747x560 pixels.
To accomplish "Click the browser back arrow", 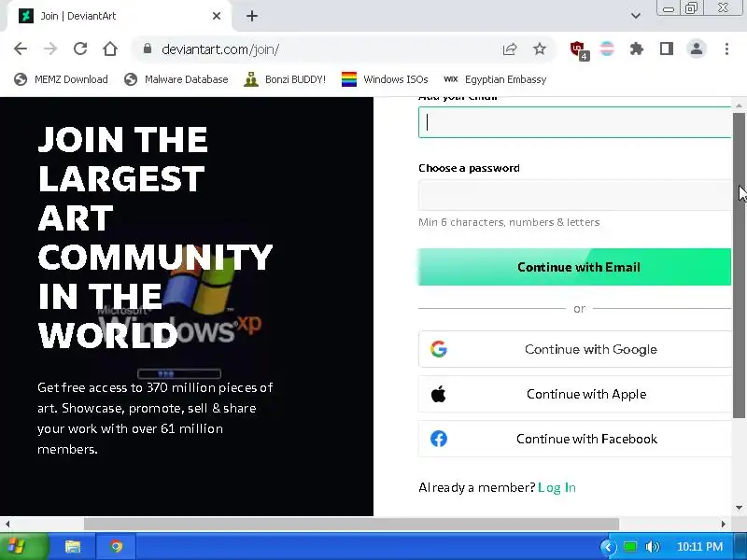I will pos(21,49).
